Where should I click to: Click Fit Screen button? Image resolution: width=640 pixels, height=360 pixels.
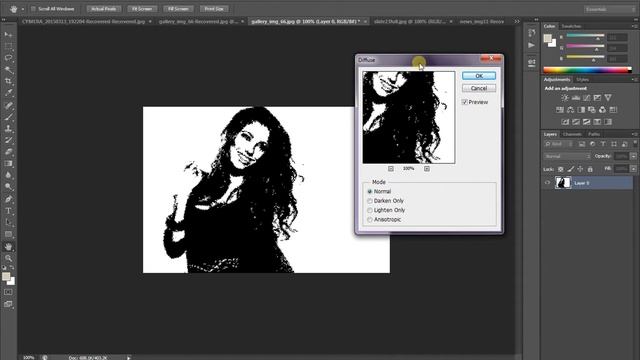pos(142,9)
